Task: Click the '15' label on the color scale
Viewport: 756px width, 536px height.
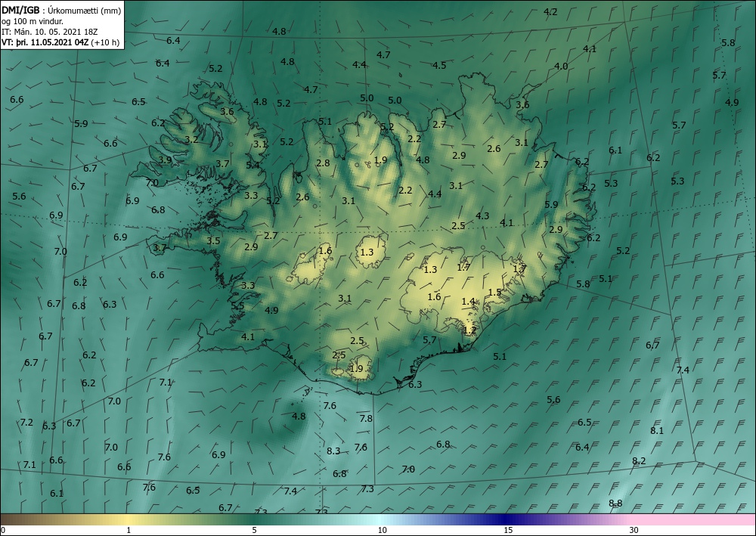Action: click(509, 530)
